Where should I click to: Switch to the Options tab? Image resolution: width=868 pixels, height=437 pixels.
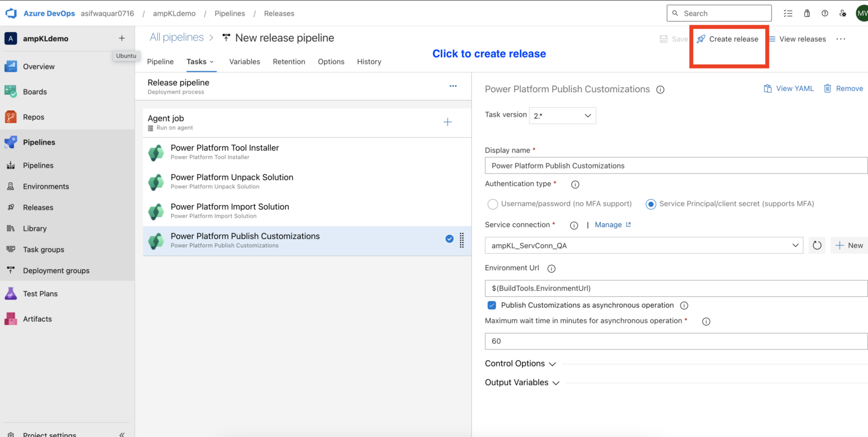(x=331, y=62)
